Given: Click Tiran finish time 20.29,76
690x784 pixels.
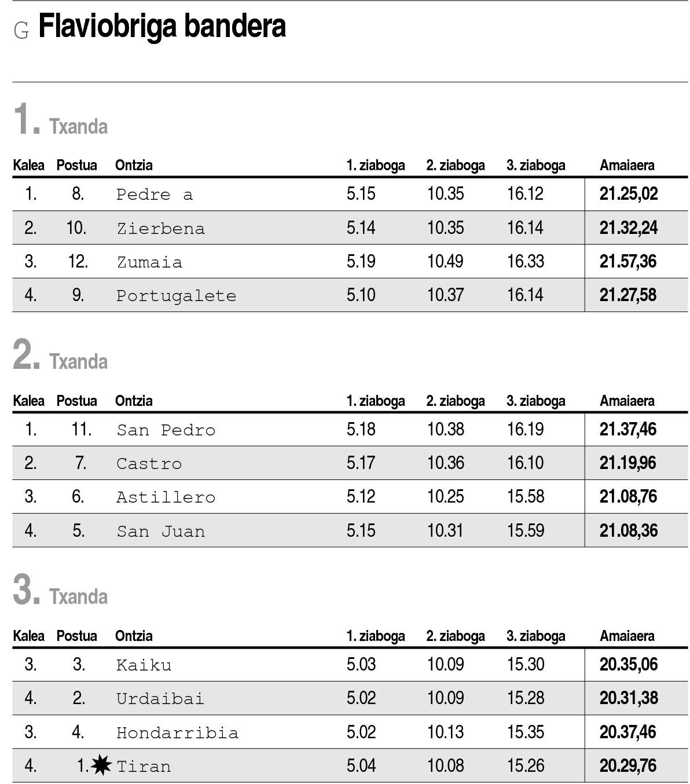Looking at the screenshot, I should (x=628, y=765).
